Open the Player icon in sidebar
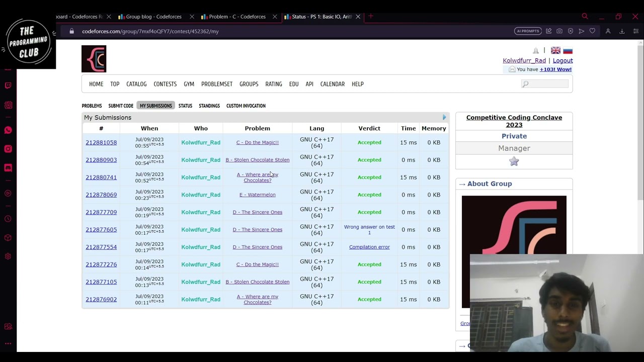The width and height of the screenshot is (644, 362). tap(8, 194)
